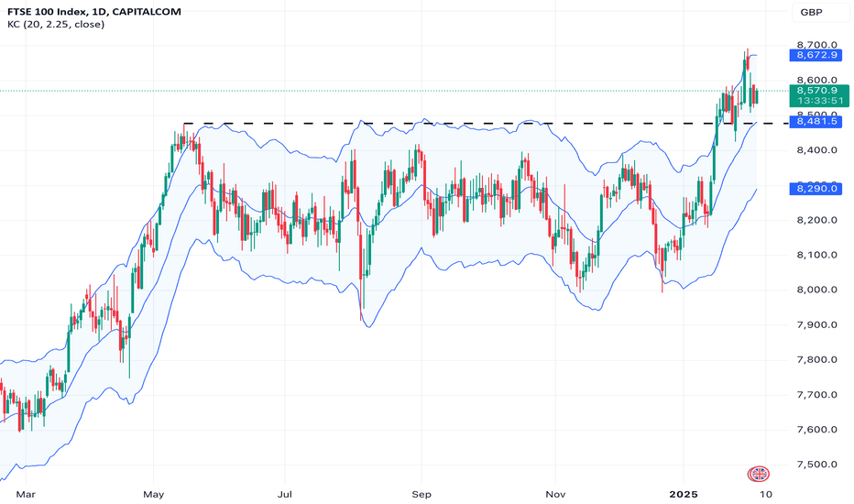Click the 2025 label on the time axis

[684, 495]
